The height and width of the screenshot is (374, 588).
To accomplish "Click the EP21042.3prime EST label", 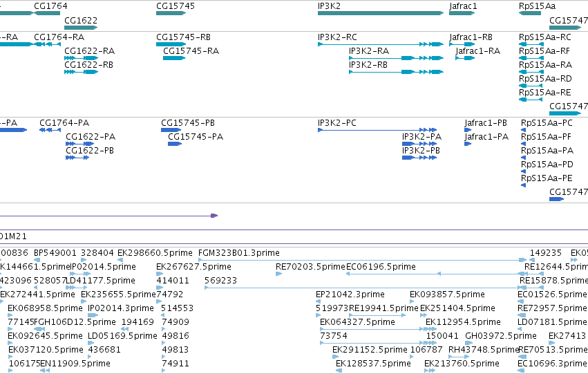I will pos(350,294).
